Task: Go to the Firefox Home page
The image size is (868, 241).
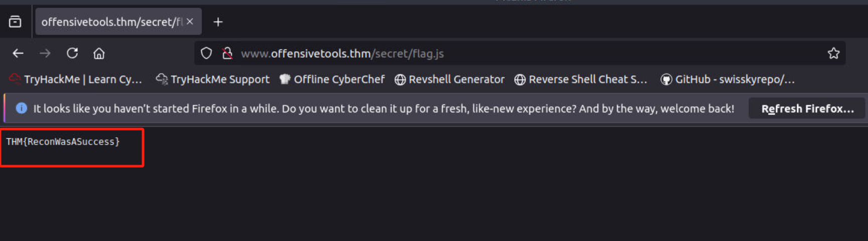Action: pyautogui.click(x=99, y=53)
